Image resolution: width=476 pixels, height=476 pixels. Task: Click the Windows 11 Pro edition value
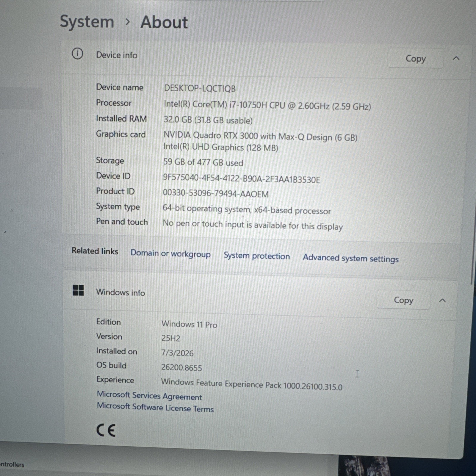[189, 324]
